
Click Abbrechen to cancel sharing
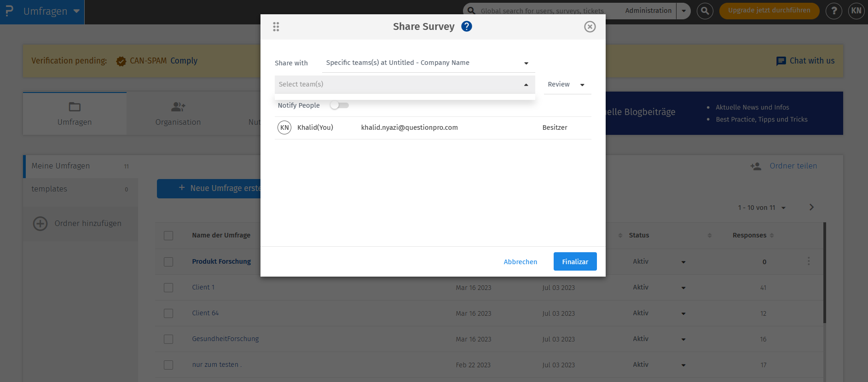point(520,261)
